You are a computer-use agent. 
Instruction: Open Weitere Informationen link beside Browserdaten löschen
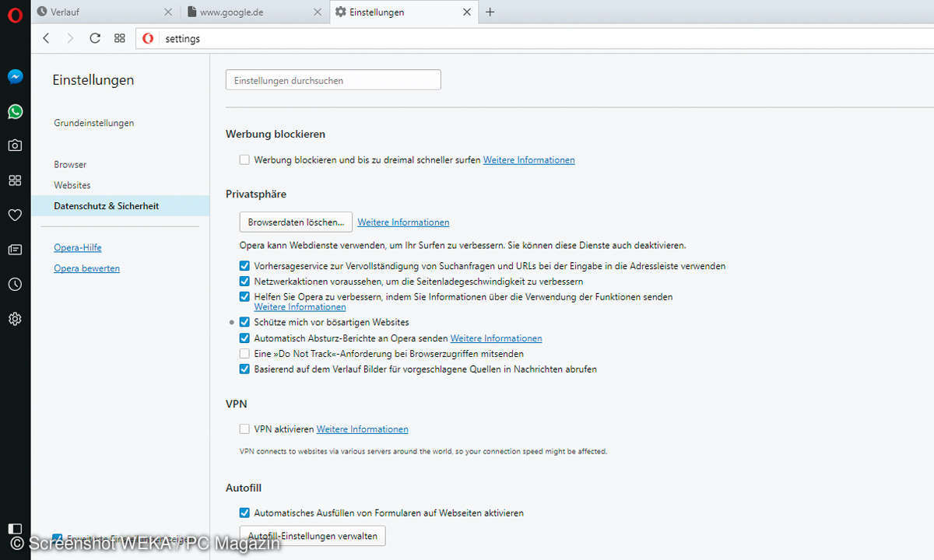point(403,222)
